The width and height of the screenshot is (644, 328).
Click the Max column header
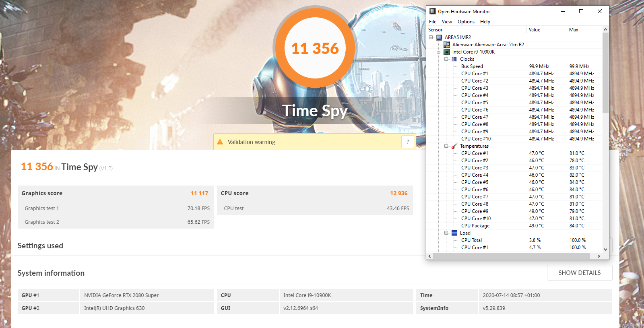coord(584,30)
